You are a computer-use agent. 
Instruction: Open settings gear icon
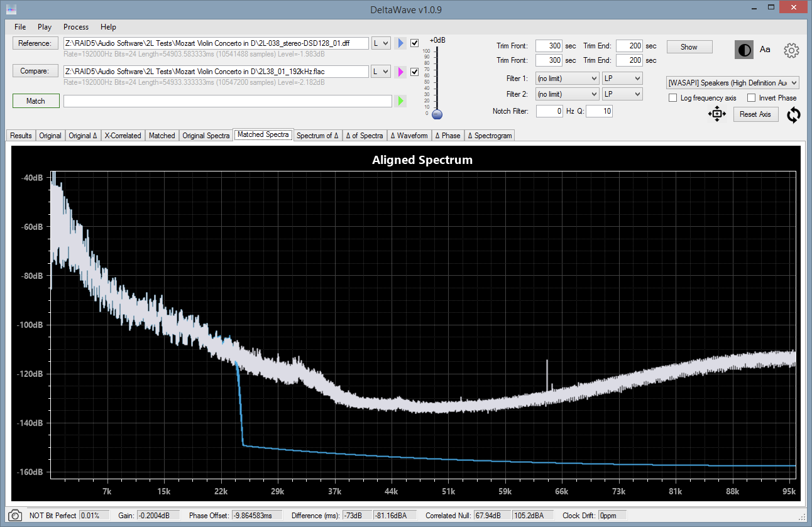pyautogui.click(x=791, y=50)
